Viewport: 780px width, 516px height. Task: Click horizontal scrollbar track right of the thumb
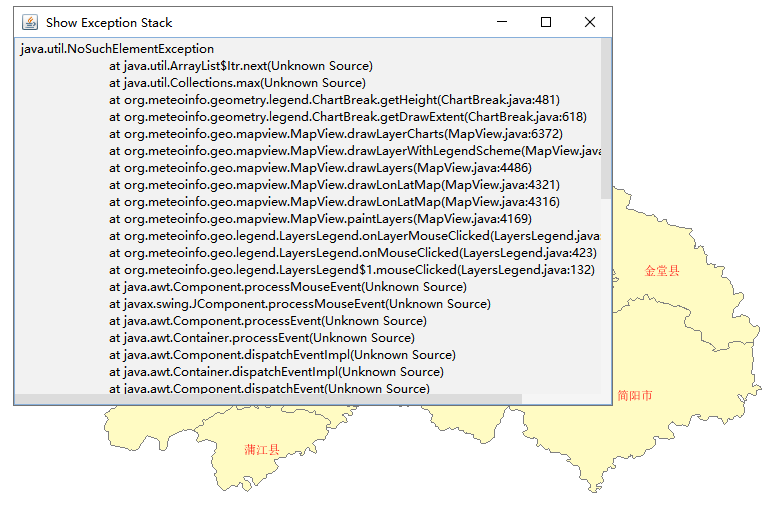560,399
